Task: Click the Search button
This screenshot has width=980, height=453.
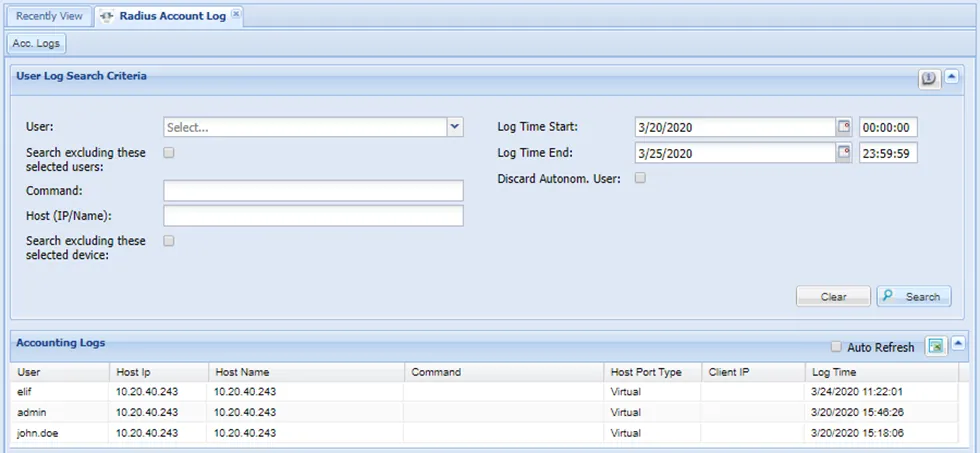Action: click(x=914, y=297)
